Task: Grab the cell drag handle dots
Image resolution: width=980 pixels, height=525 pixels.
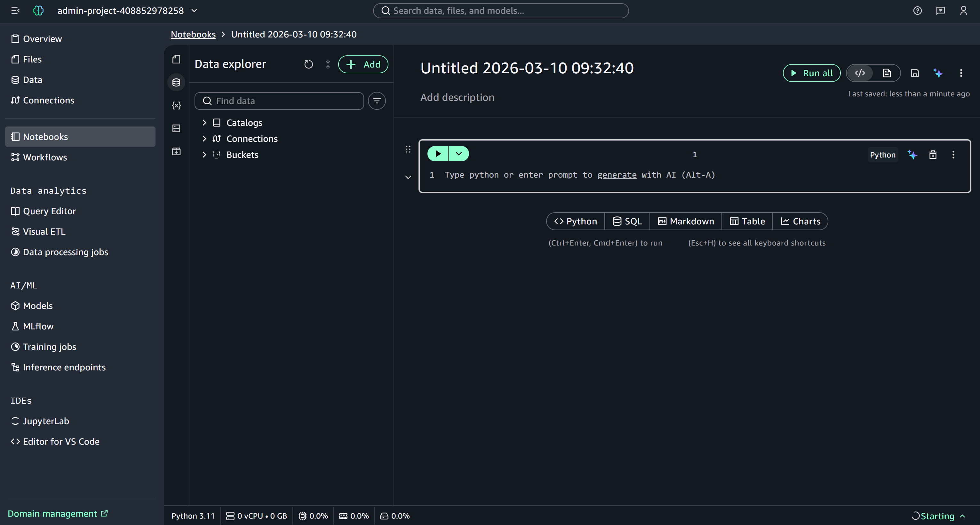Action: [408, 149]
